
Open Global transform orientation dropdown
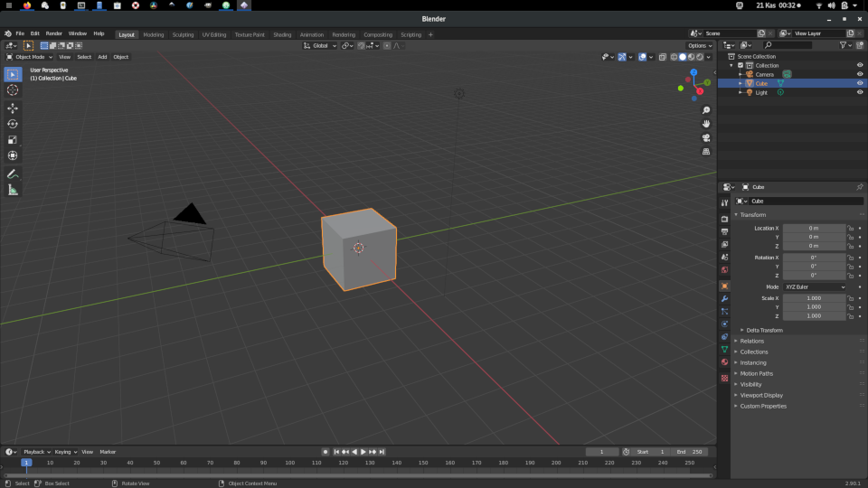tap(320, 46)
